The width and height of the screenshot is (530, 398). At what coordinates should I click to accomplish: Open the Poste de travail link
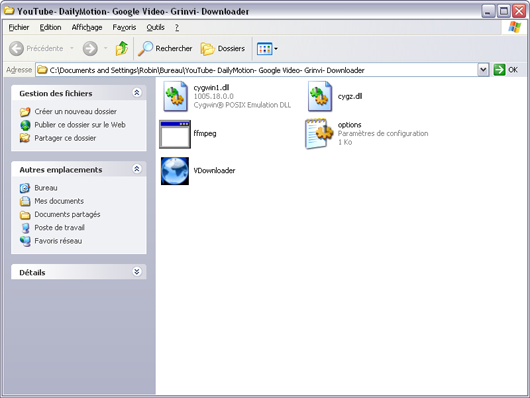coord(59,228)
